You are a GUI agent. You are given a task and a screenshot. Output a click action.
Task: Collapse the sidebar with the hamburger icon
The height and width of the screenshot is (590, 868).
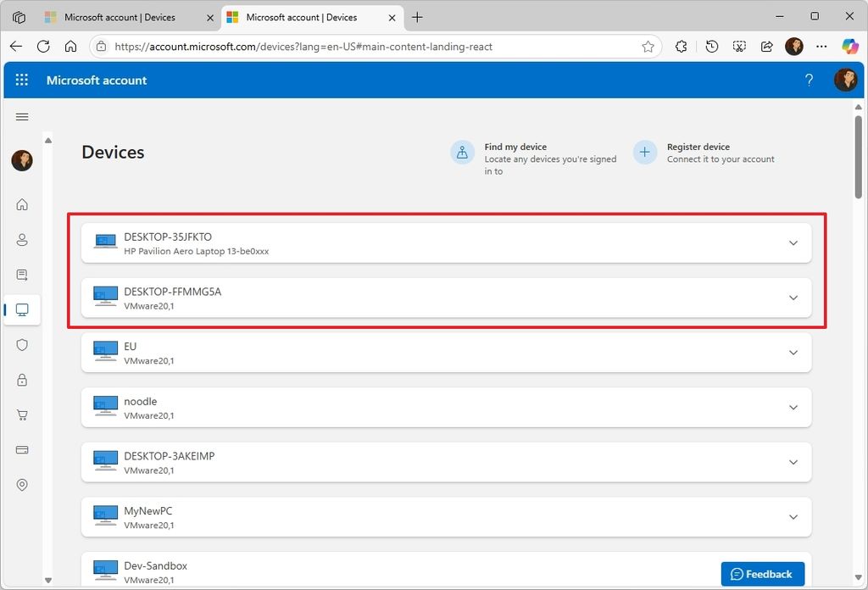tap(22, 117)
